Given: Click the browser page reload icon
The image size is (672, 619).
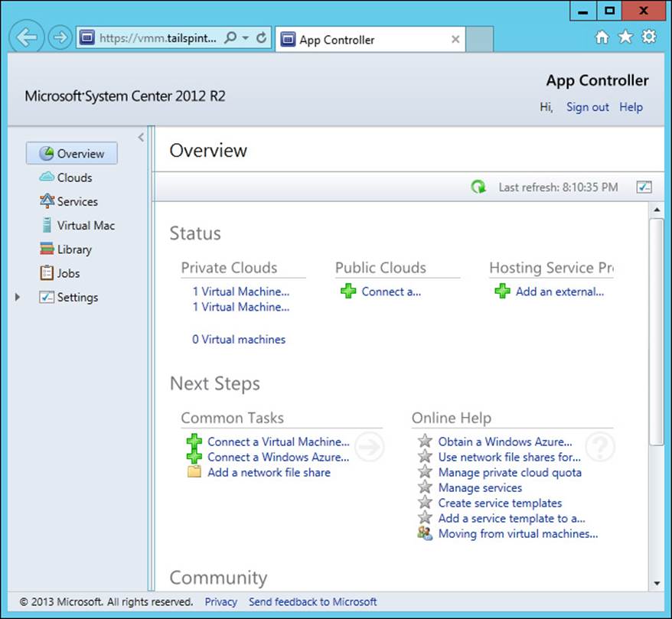Looking at the screenshot, I should [x=262, y=38].
